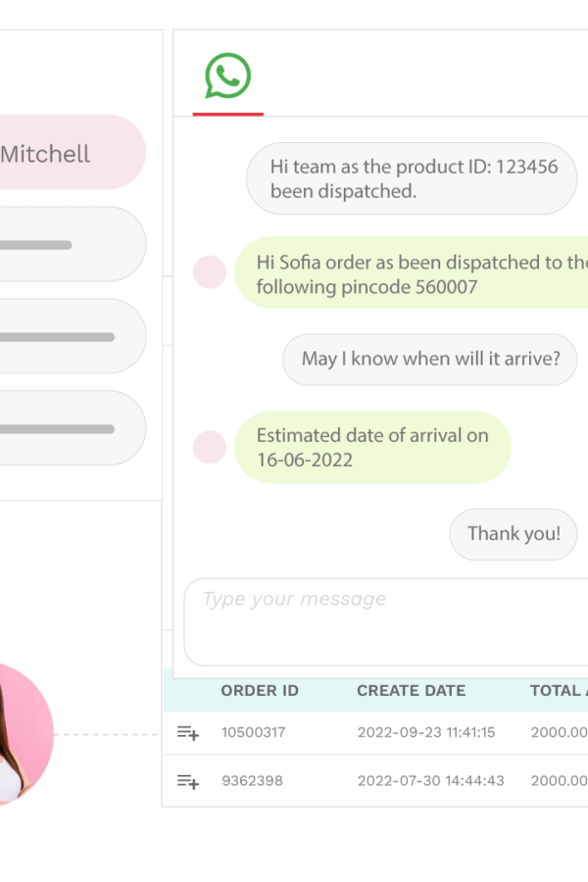Select the second contact placeholder below Mitchell

(x=73, y=244)
